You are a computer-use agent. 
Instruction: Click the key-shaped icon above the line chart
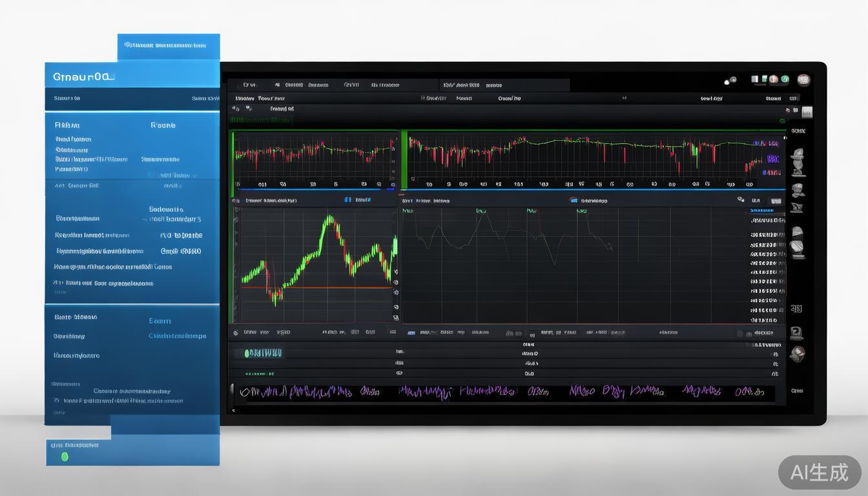741,200
